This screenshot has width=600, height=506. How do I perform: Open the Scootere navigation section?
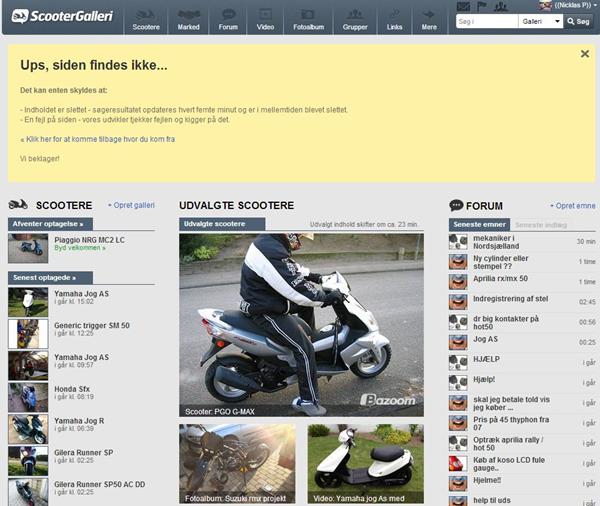[x=146, y=20]
